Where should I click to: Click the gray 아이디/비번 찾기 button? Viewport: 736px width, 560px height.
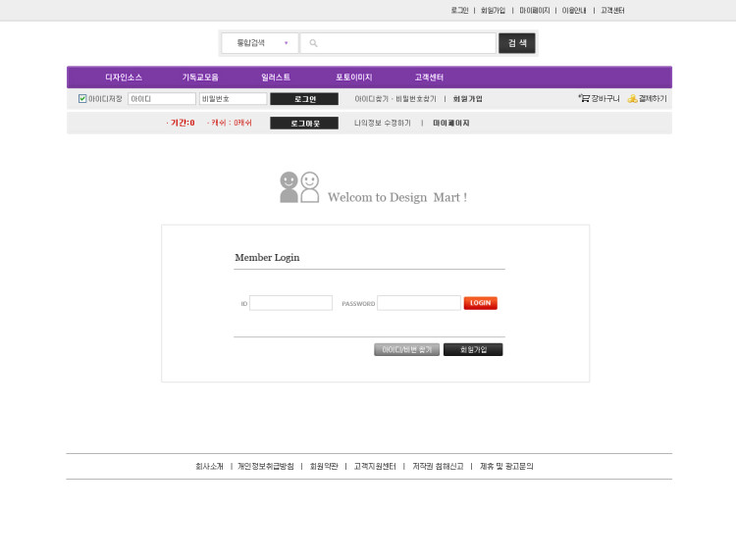(406, 349)
